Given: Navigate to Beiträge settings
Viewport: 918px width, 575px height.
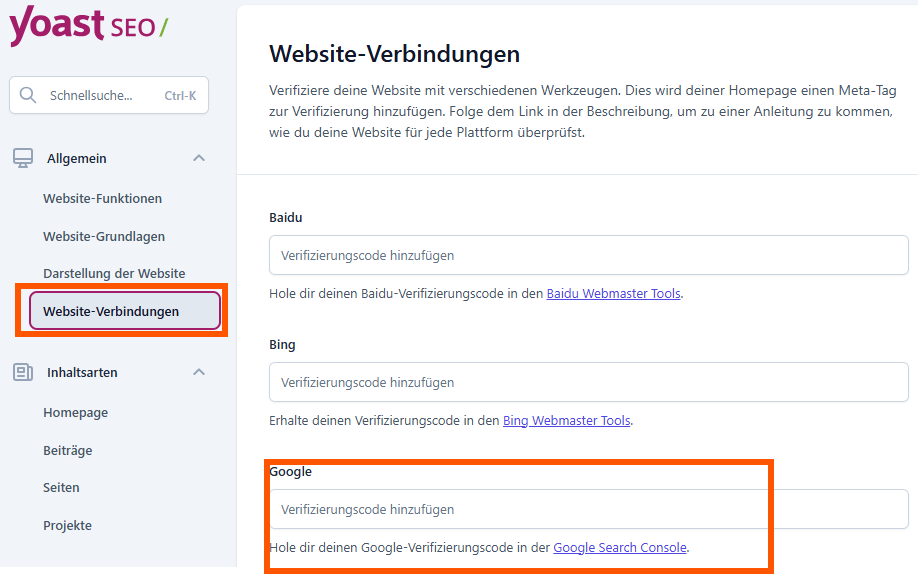Looking at the screenshot, I should point(67,450).
